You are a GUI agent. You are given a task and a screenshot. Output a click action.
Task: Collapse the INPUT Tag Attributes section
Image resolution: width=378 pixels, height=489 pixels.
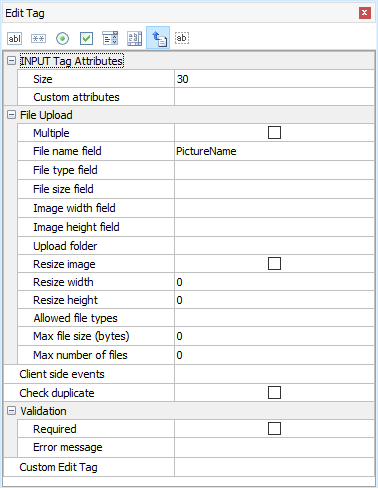click(x=11, y=61)
